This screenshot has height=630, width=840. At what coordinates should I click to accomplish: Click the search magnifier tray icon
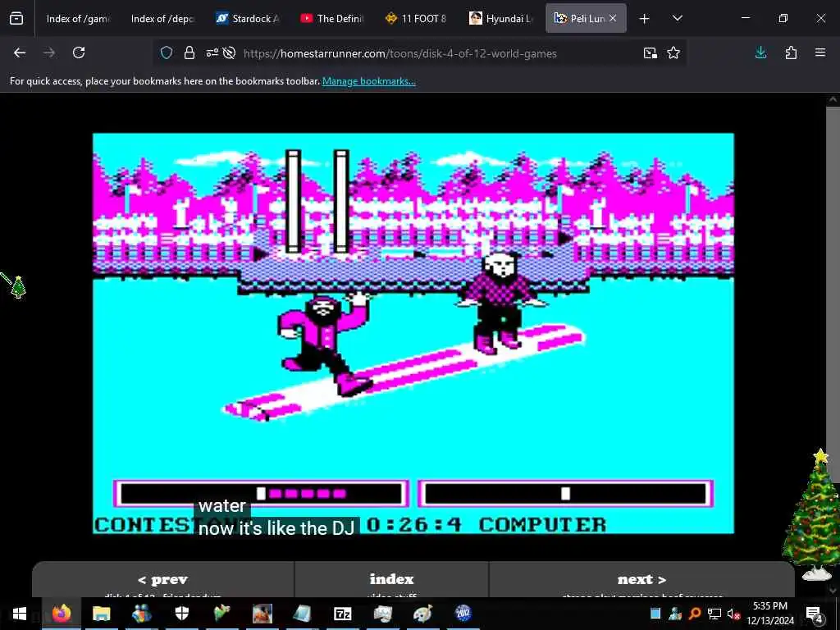[694, 614]
